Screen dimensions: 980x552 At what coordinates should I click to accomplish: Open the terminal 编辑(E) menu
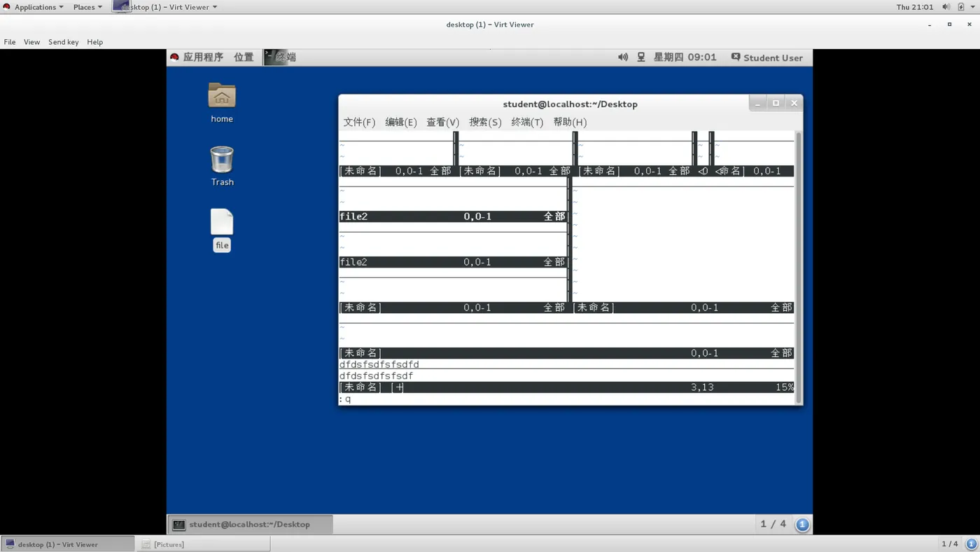[x=401, y=122]
